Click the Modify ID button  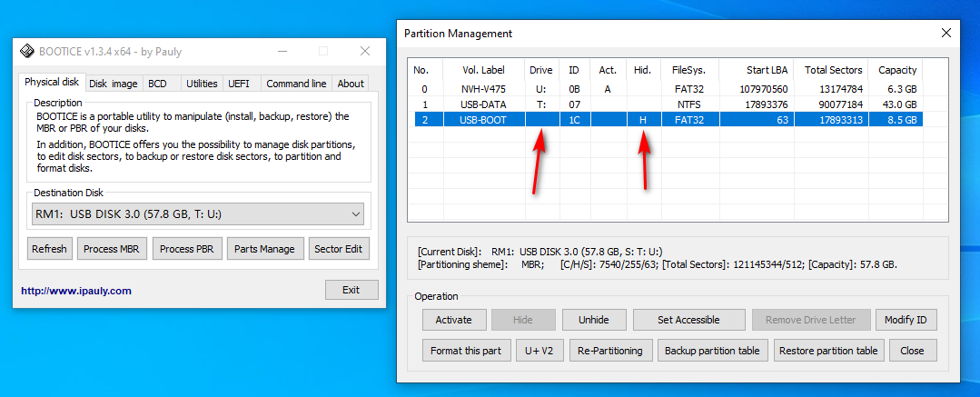tap(906, 320)
